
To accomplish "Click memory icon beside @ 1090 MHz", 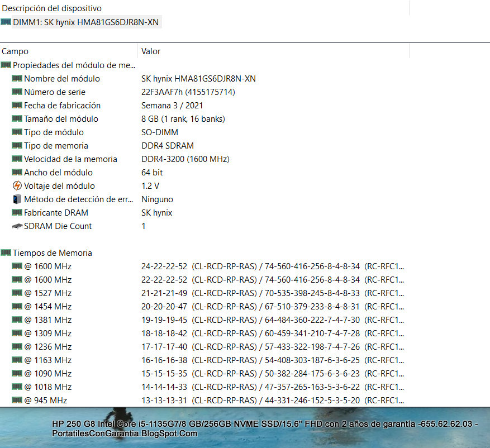I will click(17, 373).
